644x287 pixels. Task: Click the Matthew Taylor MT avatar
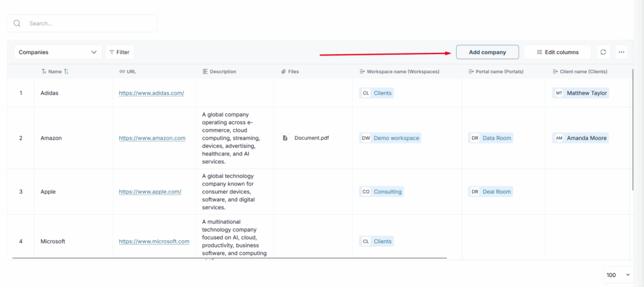click(559, 93)
